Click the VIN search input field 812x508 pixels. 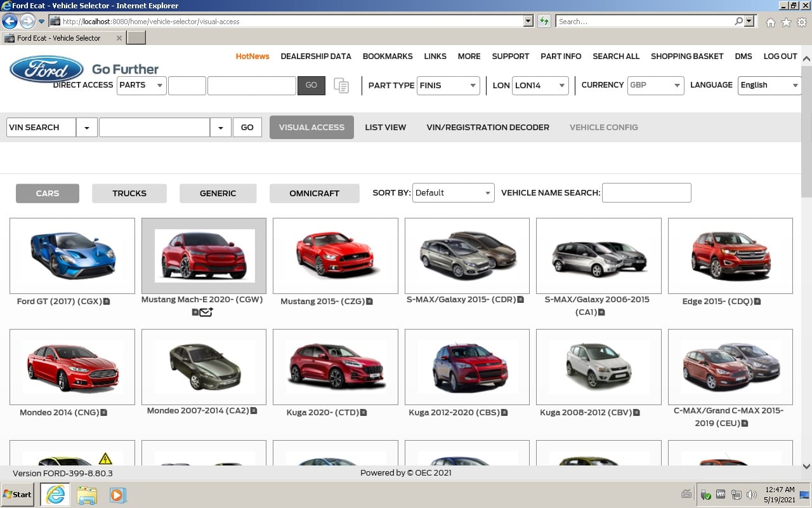tap(154, 128)
